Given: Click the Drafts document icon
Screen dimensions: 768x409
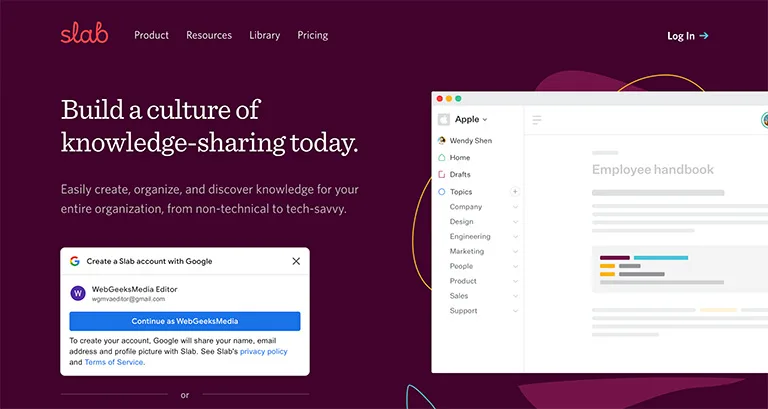Looking at the screenshot, I should (441, 174).
